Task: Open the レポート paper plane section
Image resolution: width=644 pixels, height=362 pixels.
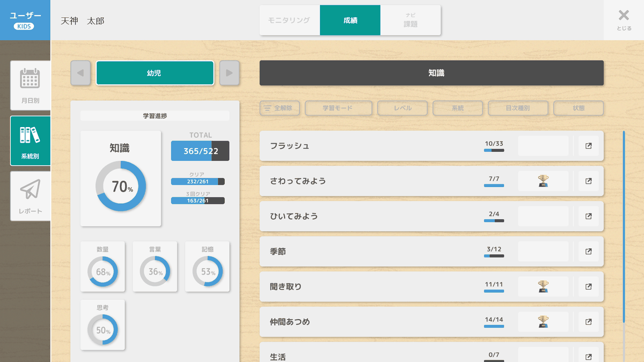Action: 30,196
